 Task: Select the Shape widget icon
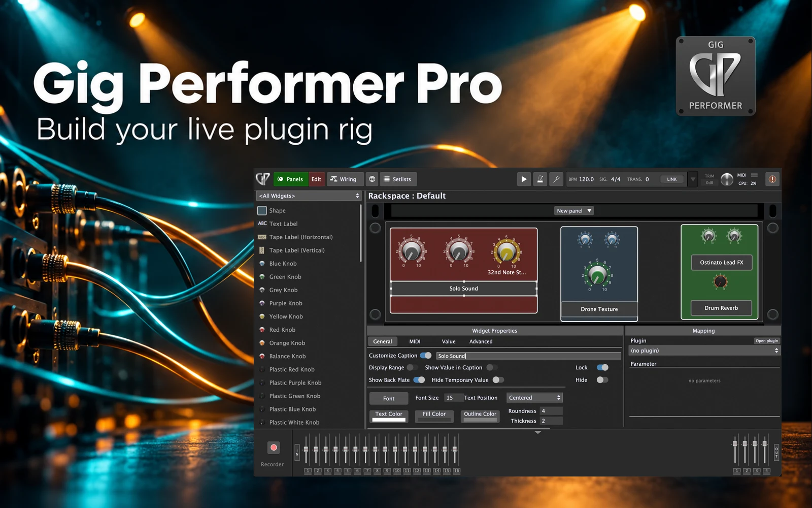point(262,210)
